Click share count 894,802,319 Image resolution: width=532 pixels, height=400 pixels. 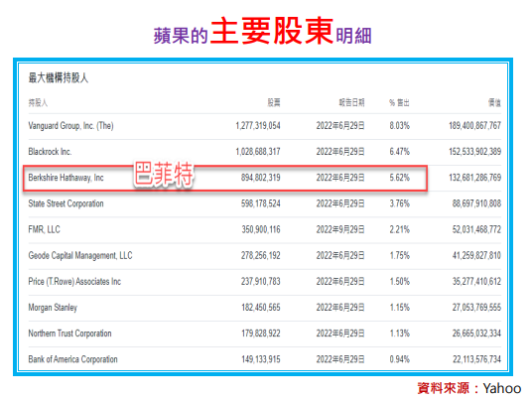(x=261, y=178)
